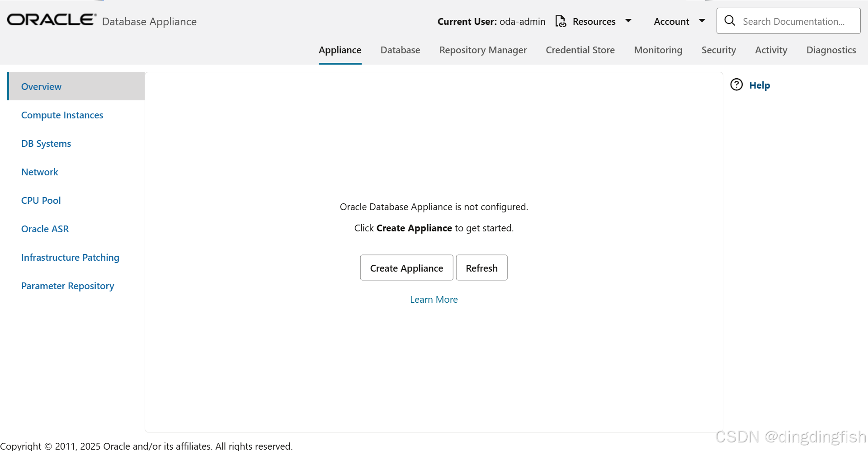868x451 pixels.
Task: Click the copyright notice in the footer
Action: [146, 446]
